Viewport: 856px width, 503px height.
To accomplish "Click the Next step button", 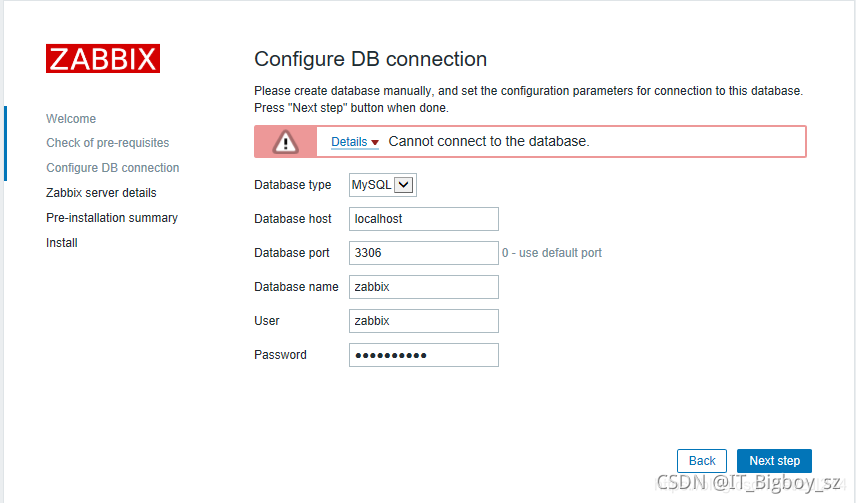I will point(774,461).
